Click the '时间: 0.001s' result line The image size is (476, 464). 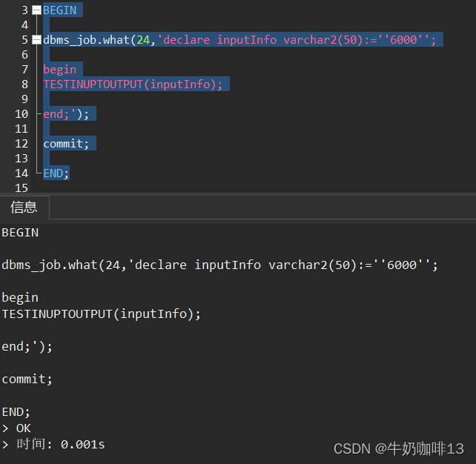pyautogui.click(x=53, y=445)
